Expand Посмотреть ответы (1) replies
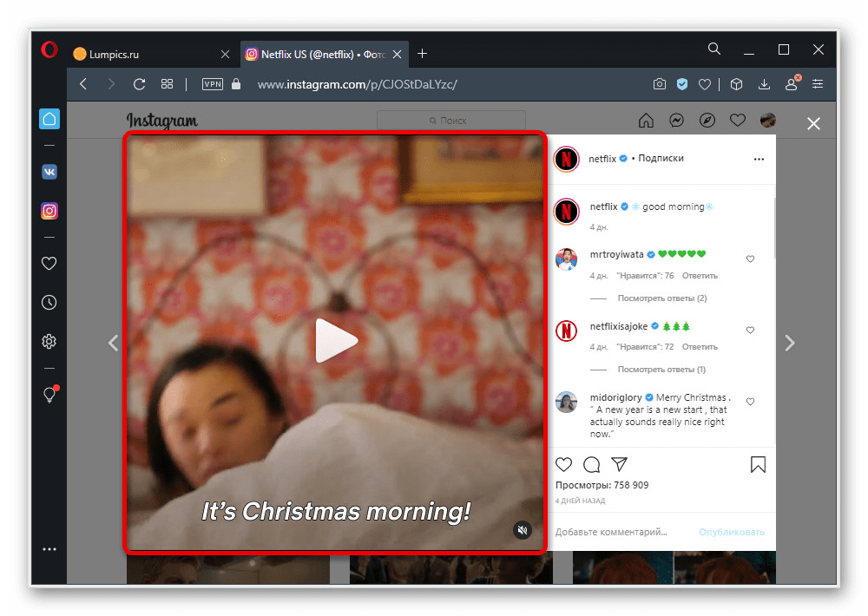Screen dimensions: 868x616 [x=661, y=370]
